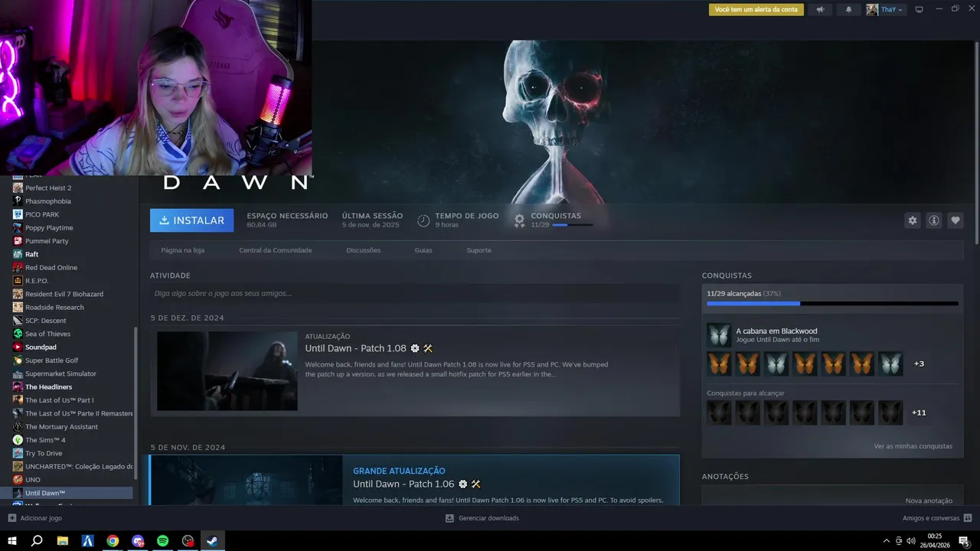Open Patch 1.06 update thumbnail
Viewport: 980px width, 551px height.
point(246,480)
